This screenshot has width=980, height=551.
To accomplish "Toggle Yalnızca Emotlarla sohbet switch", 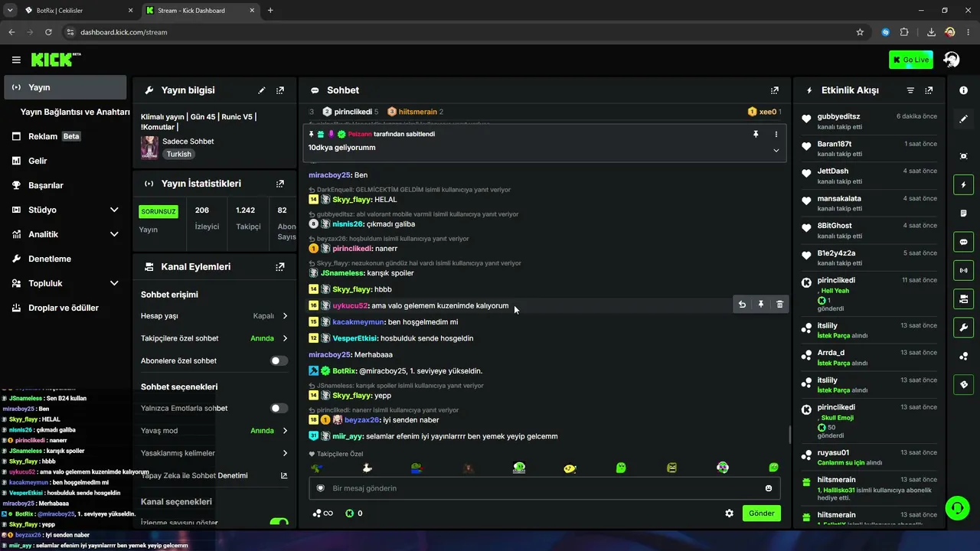I will click(x=279, y=409).
